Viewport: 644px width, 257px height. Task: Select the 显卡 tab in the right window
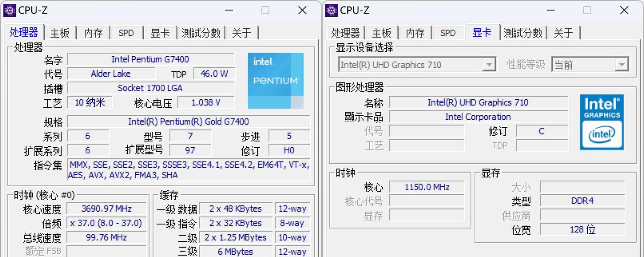point(482,32)
